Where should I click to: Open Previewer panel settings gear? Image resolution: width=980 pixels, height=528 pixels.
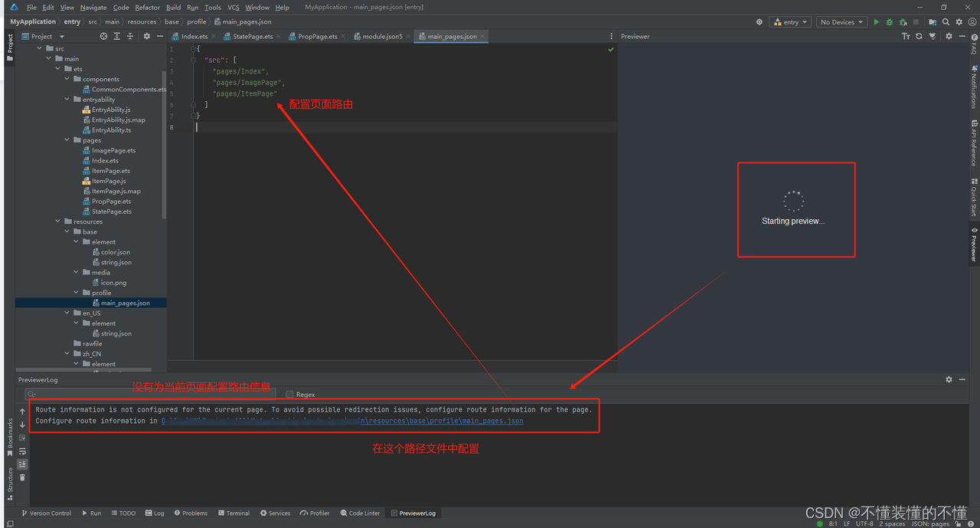tap(949, 36)
